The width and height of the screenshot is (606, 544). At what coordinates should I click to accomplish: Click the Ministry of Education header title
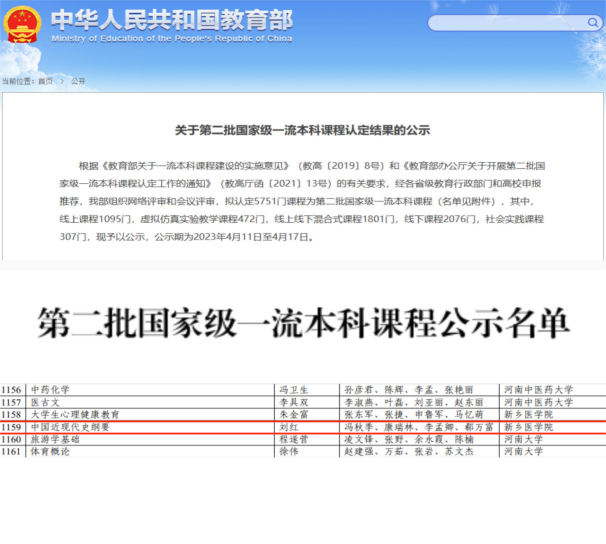(x=159, y=18)
